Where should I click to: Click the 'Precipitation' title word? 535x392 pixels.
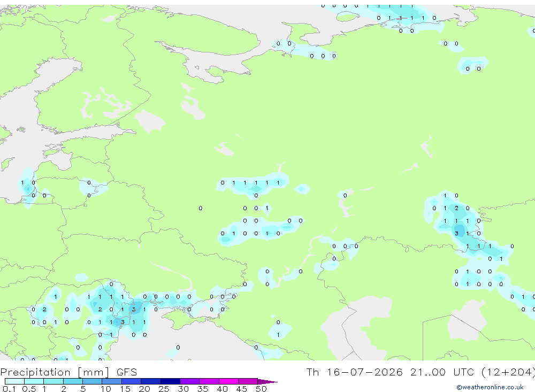(x=35, y=372)
